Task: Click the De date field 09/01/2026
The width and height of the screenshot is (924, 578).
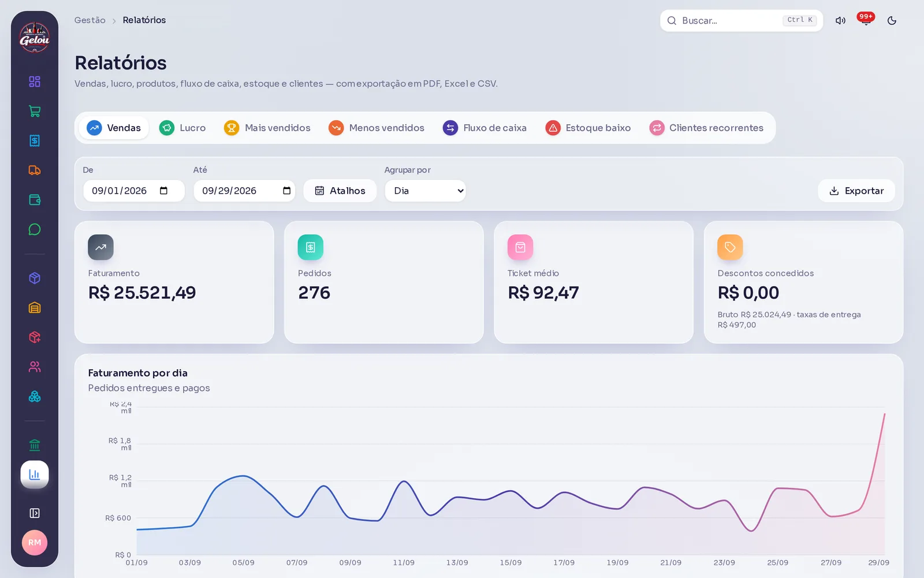Action: [x=134, y=191]
